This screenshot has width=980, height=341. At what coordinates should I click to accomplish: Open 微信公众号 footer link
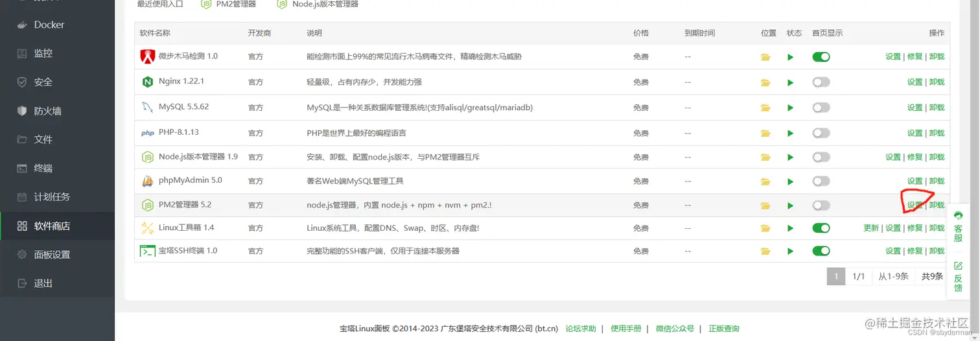675,329
